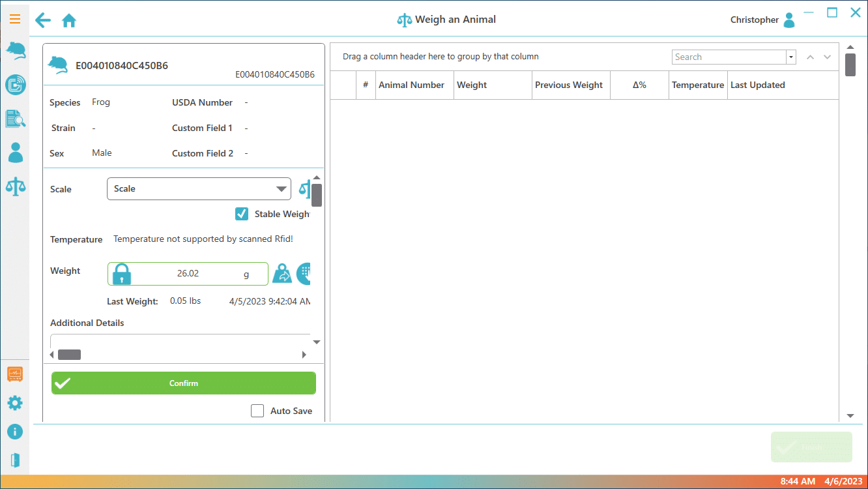Click into the grid Search field

[x=729, y=57]
